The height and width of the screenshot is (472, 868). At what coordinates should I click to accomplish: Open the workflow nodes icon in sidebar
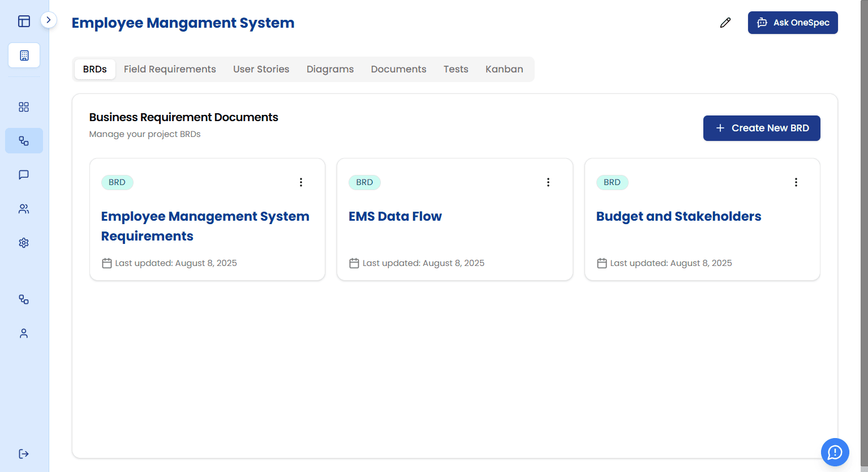[24, 140]
